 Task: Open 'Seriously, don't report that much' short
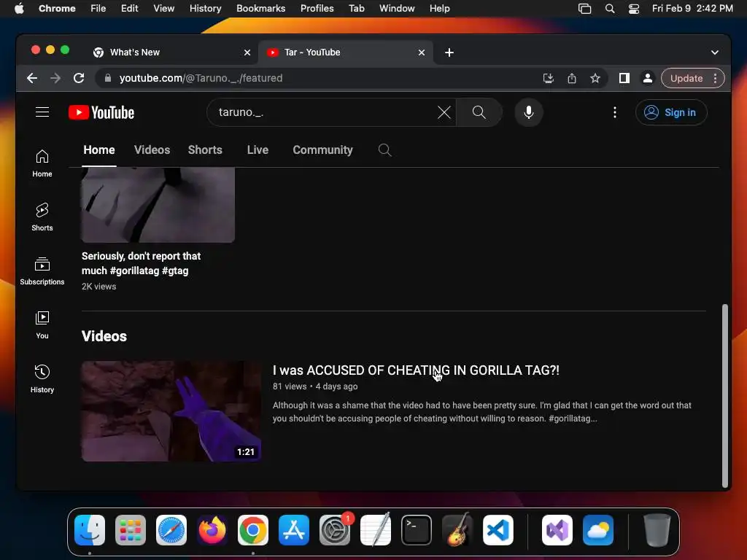pyautogui.click(x=141, y=263)
